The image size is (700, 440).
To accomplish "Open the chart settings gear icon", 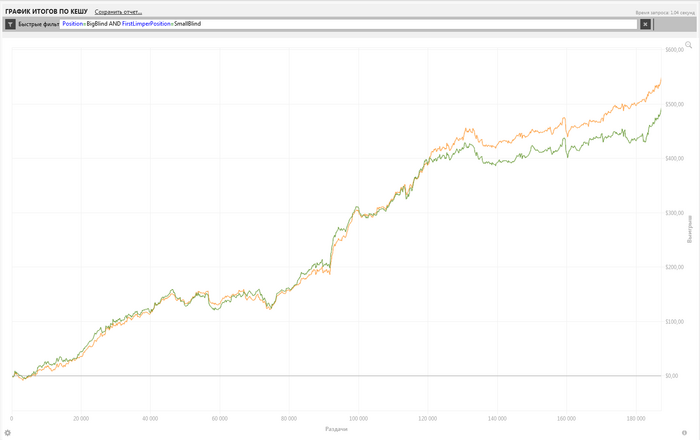I will click(8, 432).
